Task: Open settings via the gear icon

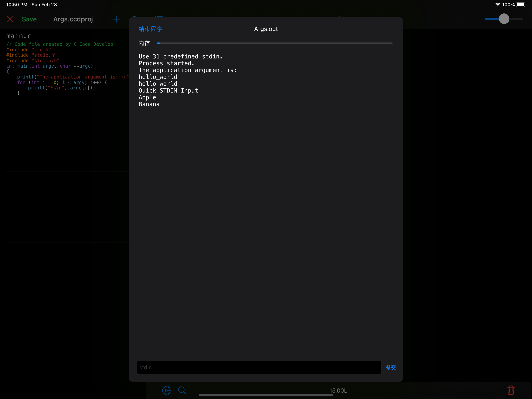Action: coord(166,390)
